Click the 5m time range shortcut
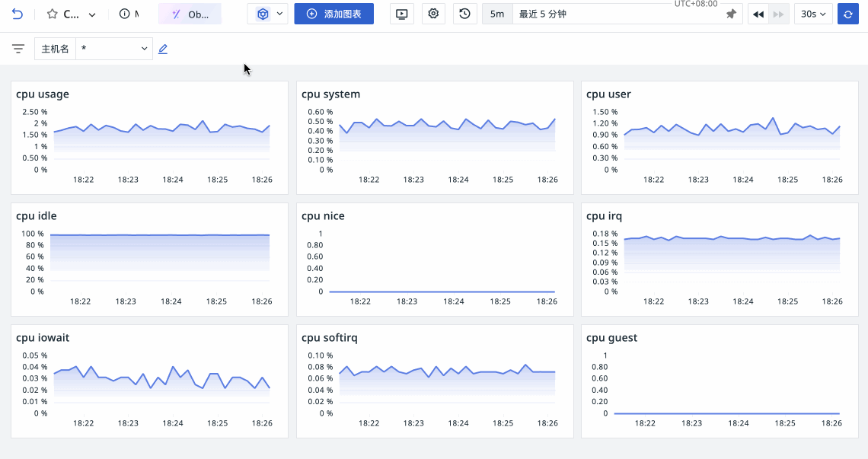Image resolution: width=868 pixels, height=459 pixels. click(497, 14)
